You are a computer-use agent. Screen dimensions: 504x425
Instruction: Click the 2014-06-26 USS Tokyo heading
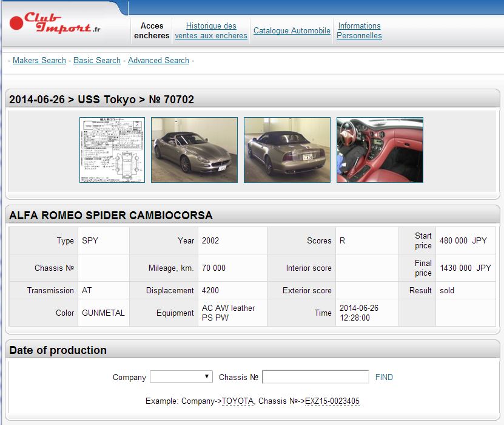[102, 100]
